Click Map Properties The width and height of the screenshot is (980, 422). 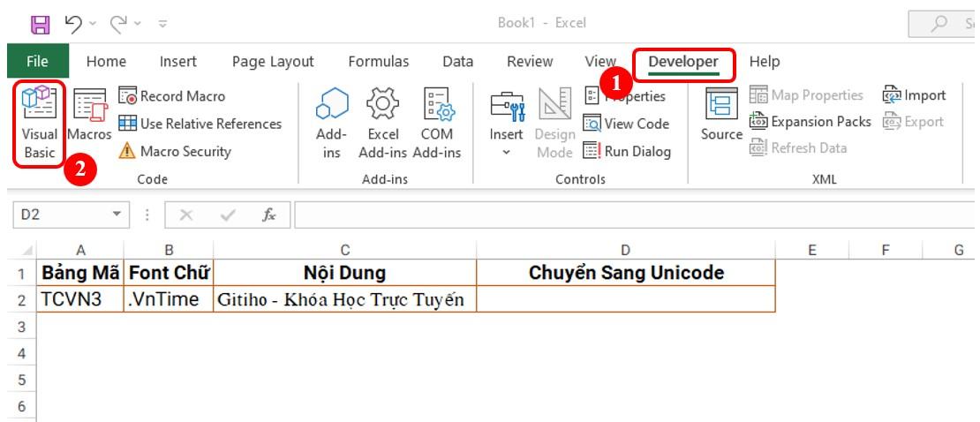point(806,95)
